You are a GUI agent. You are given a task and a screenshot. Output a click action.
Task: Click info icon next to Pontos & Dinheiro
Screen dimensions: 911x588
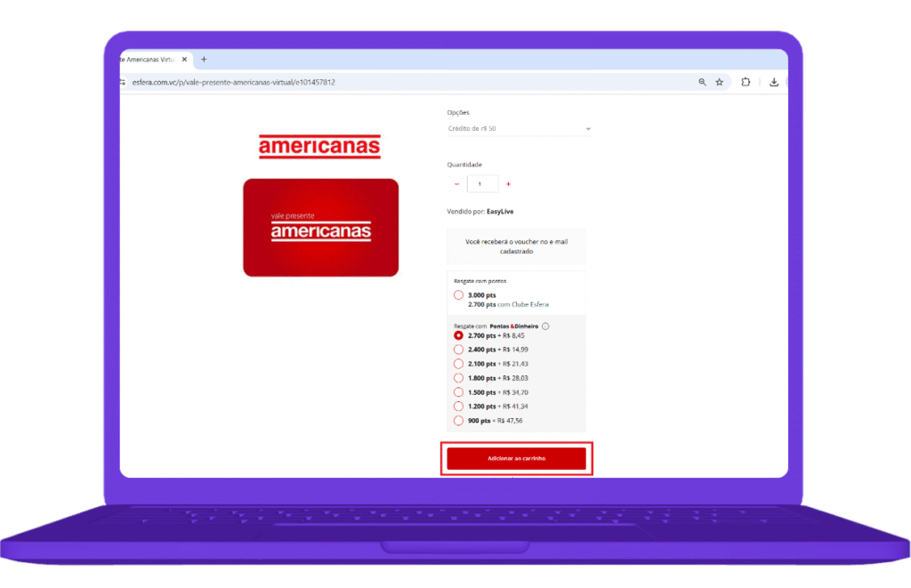tap(545, 326)
